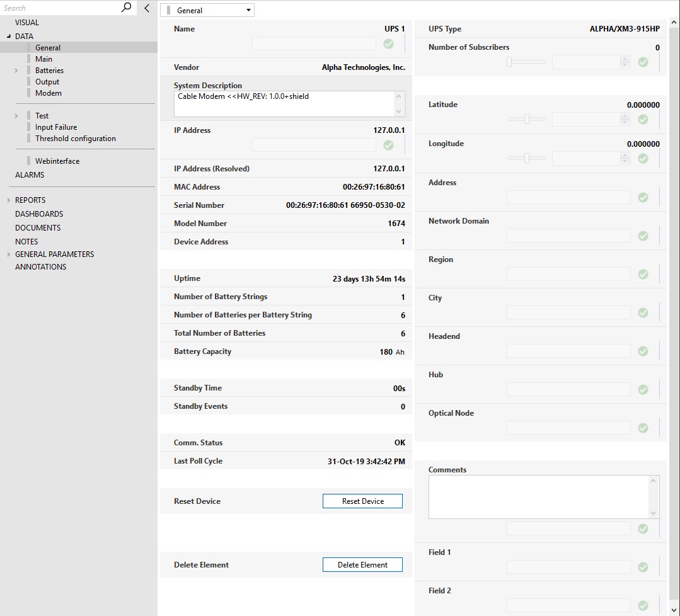
Task: Select ALARMS in the navigation
Action: [x=30, y=174]
